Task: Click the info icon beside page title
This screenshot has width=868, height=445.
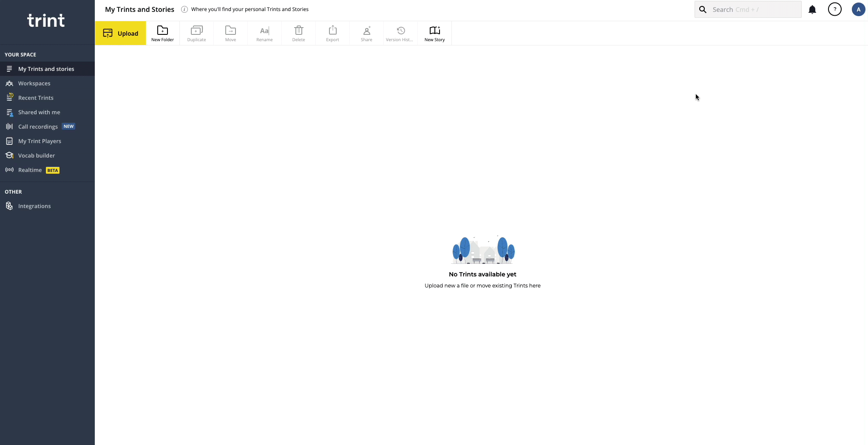Action: [x=184, y=9]
